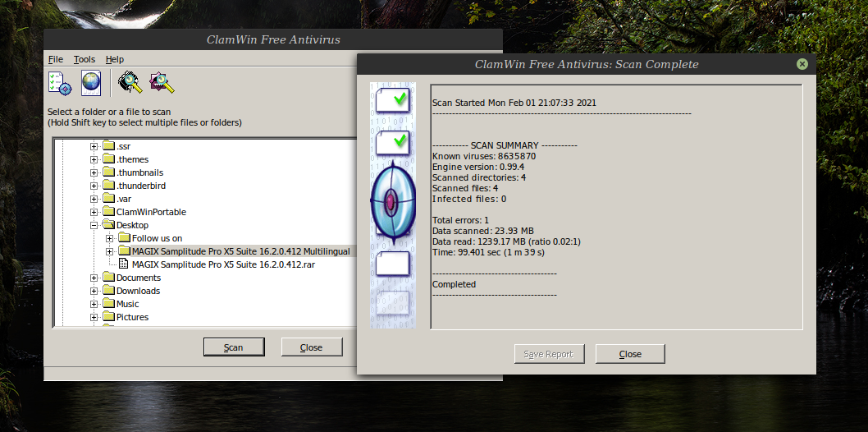The image size is (868, 432).
Task: Select the .themes folder
Action: 132,159
